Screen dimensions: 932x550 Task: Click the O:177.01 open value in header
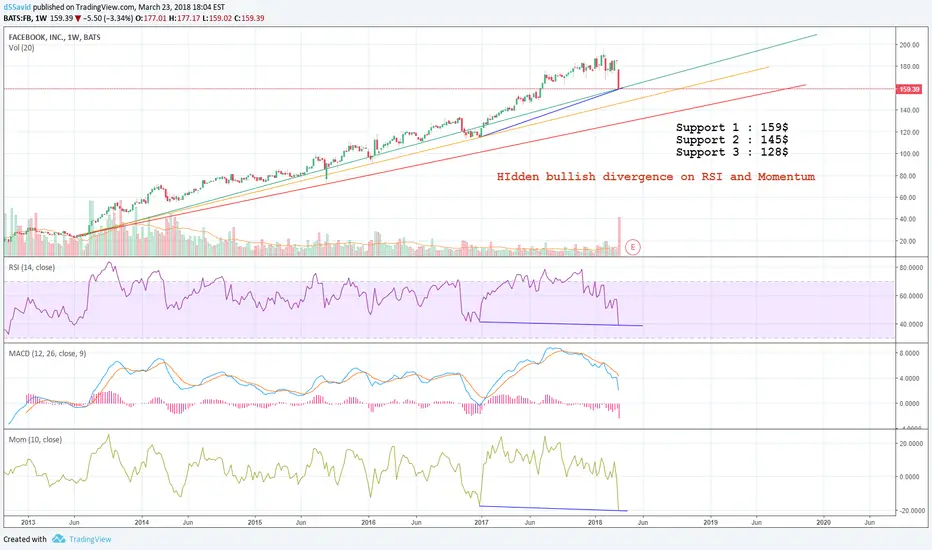(151, 18)
